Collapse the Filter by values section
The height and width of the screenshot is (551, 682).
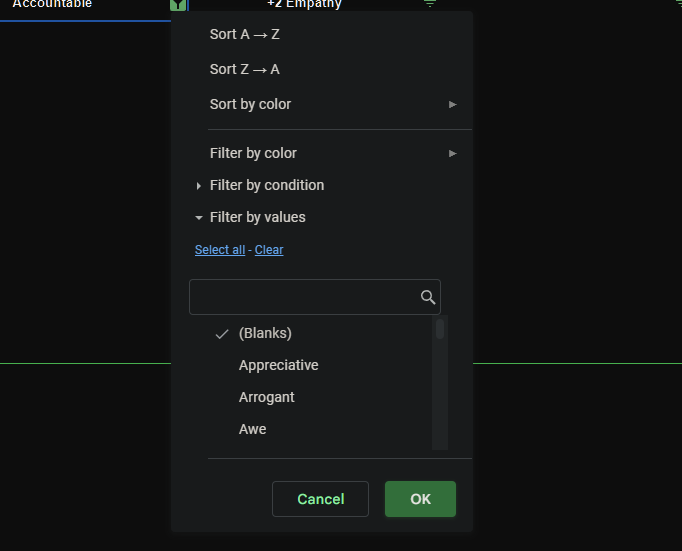click(257, 217)
